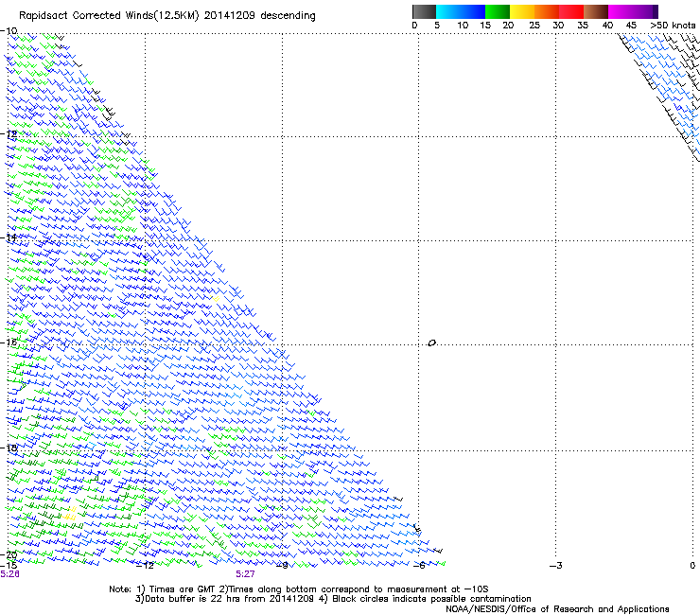700x615 pixels.
Task: Click the 5:28 swath time label
Action: coord(9,574)
